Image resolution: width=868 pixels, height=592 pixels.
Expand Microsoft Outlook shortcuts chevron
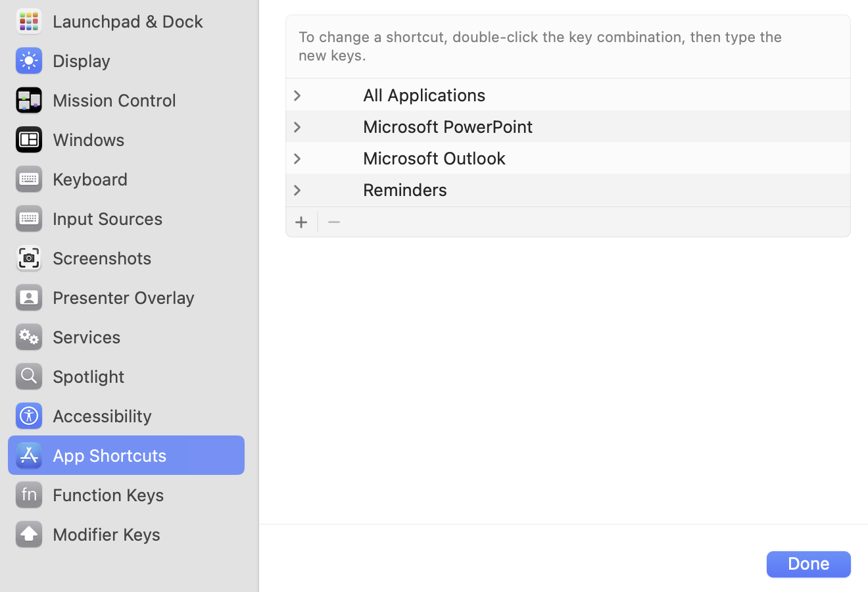coord(297,159)
